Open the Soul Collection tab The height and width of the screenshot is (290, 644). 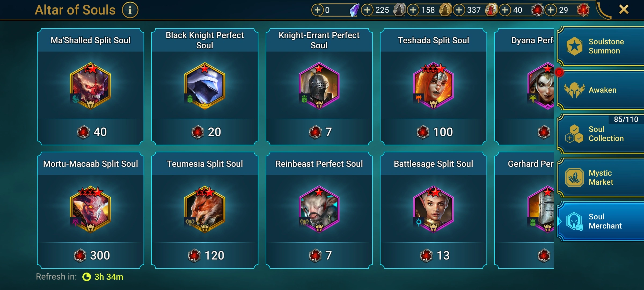tap(601, 134)
